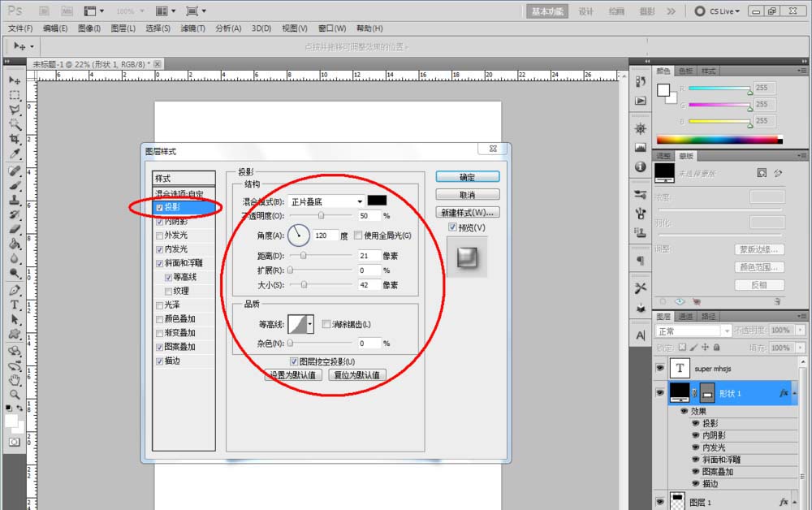Image resolution: width=812 pixels, height=510 pixels.
Task: Open the layers panel opacity dropdown
Action: pyautogui.click(x=801, y=330)
